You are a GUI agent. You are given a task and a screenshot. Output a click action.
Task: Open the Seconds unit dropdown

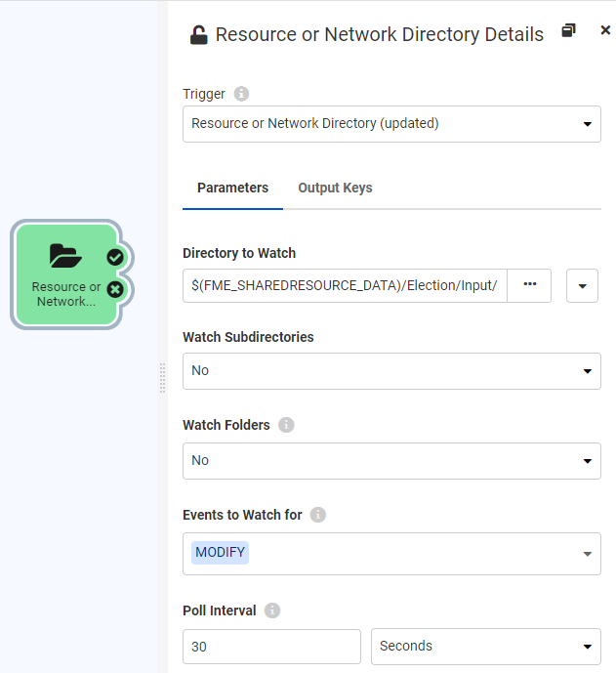486,647
